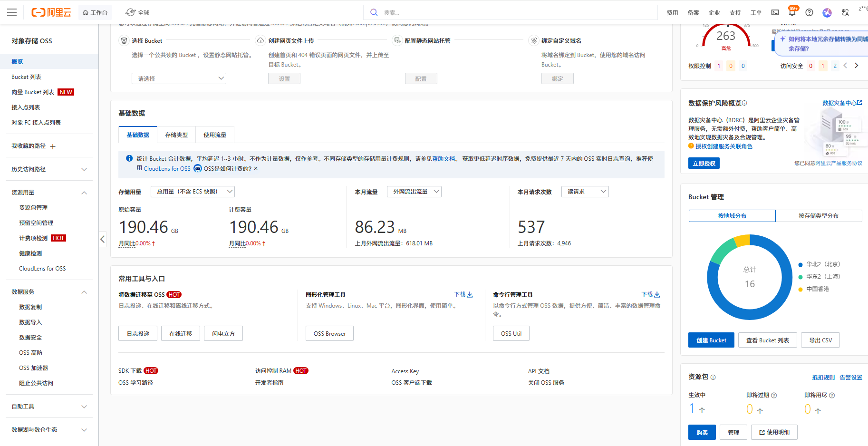Click help icon next to 即将过期
The width and height of the screenshot is (868, 446).
[774, 395]
